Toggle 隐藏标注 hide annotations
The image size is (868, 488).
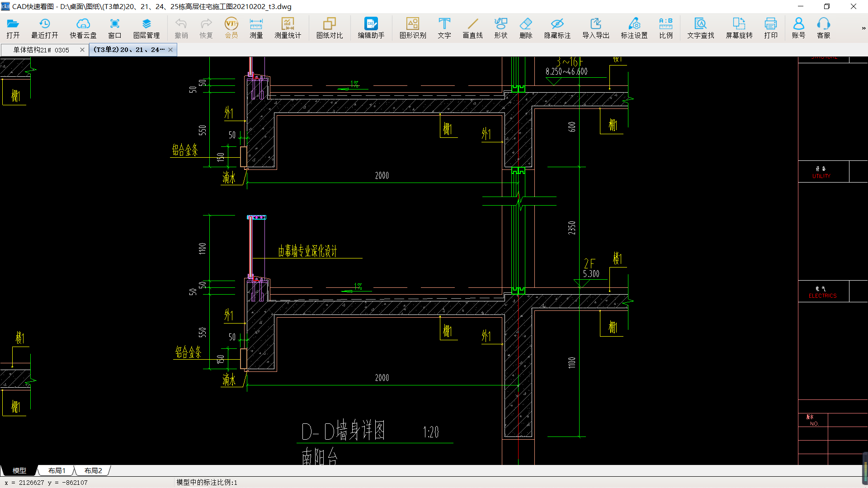557,28
